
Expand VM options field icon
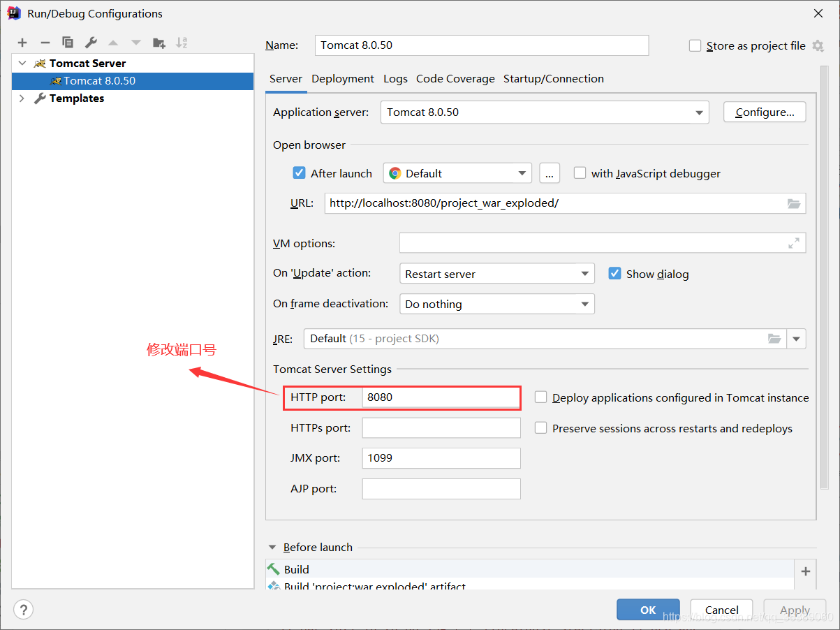794,243
